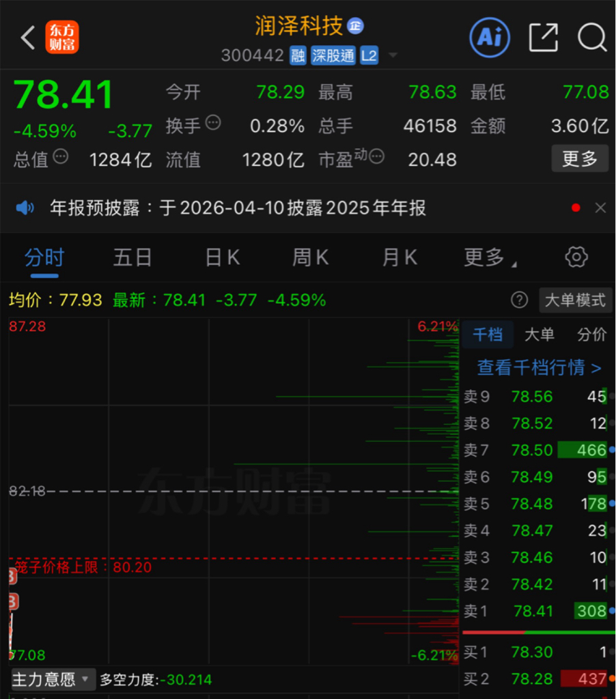
Task: Tap the lower B marker on chart
Action: point(14,601)
